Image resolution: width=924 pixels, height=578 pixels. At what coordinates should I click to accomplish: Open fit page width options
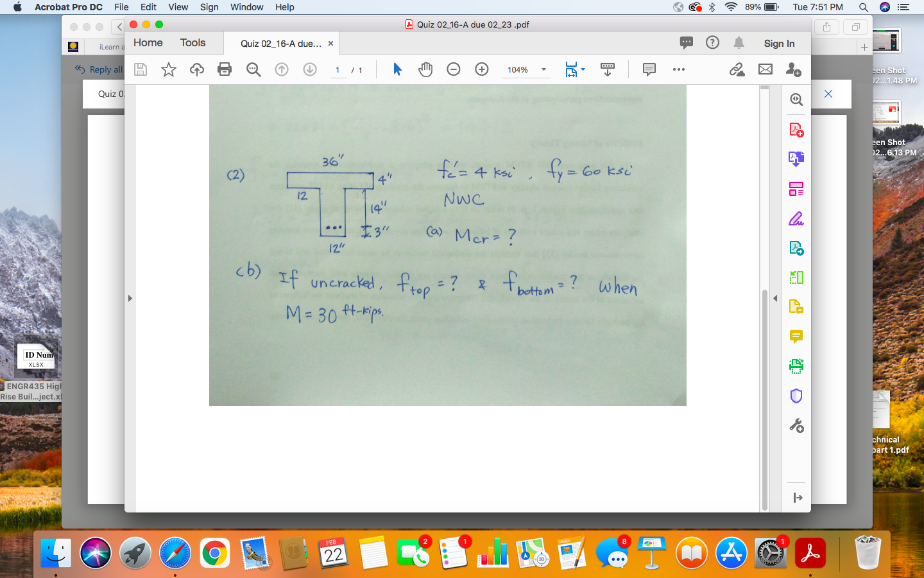tap(574, 69)
